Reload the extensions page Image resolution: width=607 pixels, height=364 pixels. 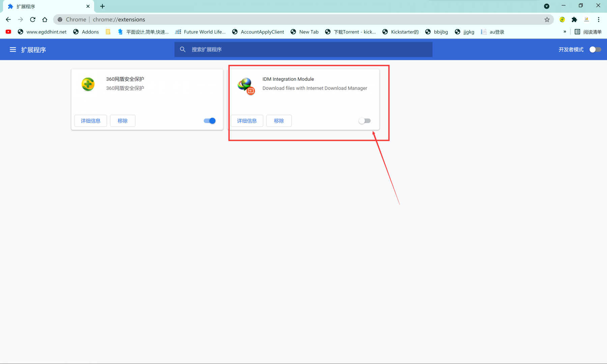tap(33, 20)
